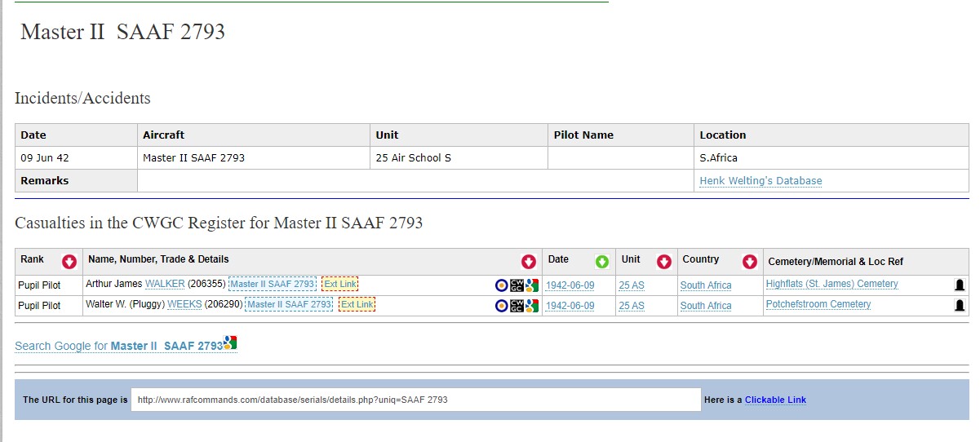This screenshot has height=442, width=980.
Task: Click Master II SAAF 2793 tag in Walker row
Action: click(273, 284)
